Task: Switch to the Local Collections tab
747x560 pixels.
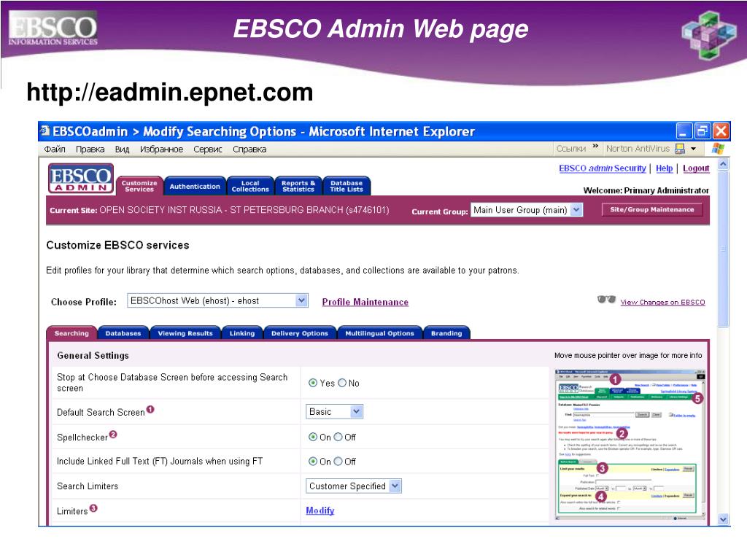Action: coord(250,186)
